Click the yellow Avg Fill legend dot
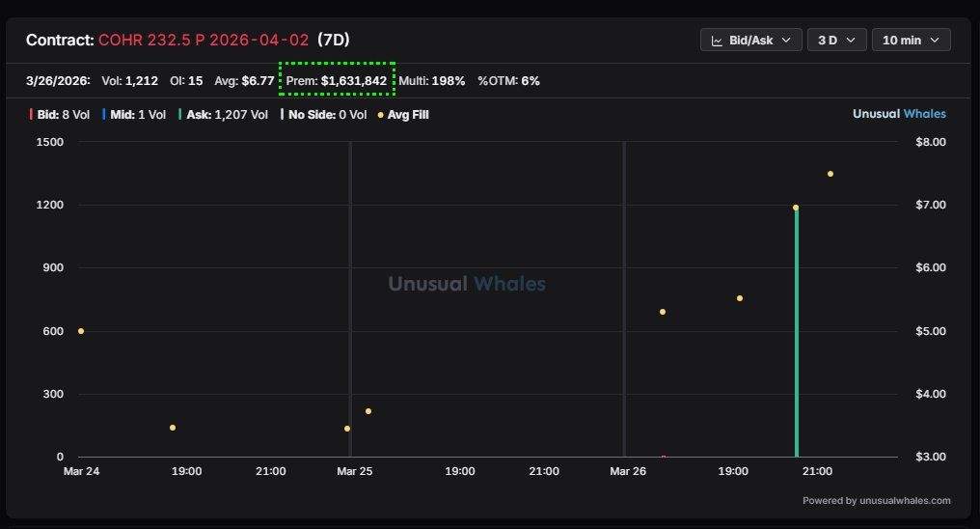Viewport: 980px width, 529px height. click(381, 114)
